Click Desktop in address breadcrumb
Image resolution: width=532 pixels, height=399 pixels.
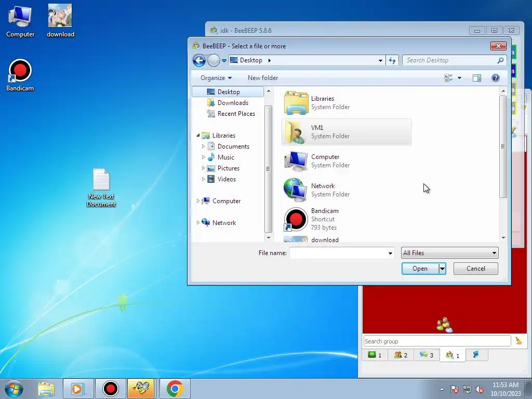251,60
